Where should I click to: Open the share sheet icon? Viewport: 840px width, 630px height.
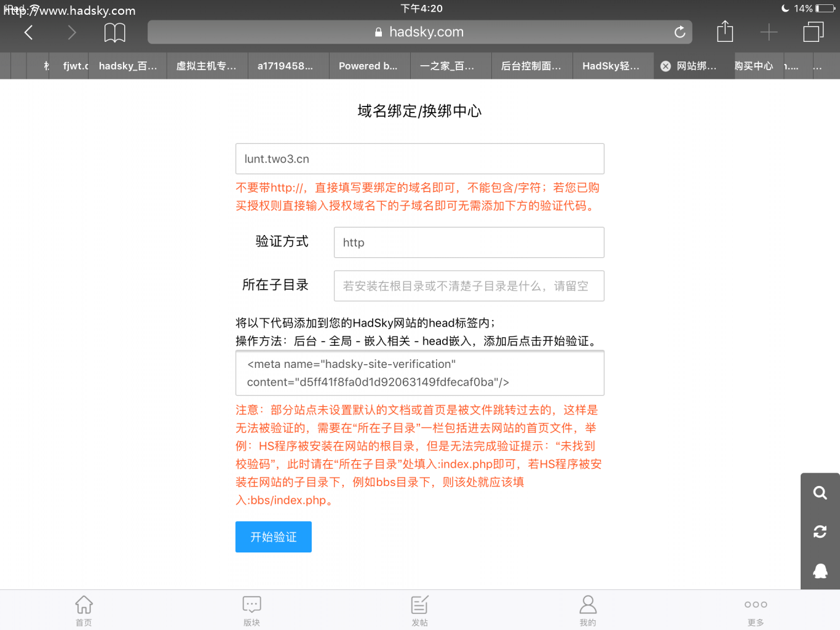point(725,31)
